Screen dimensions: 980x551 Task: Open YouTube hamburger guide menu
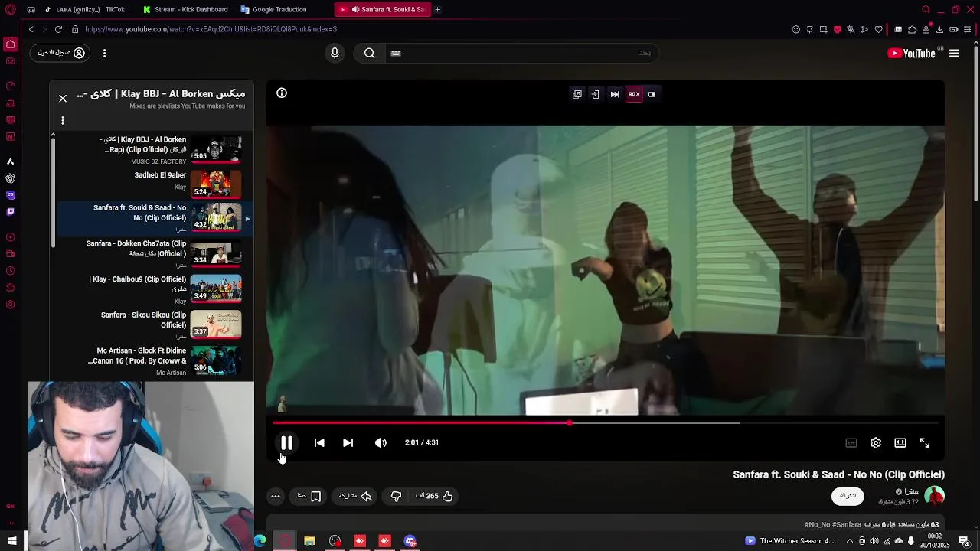click(x=954, y=53)
